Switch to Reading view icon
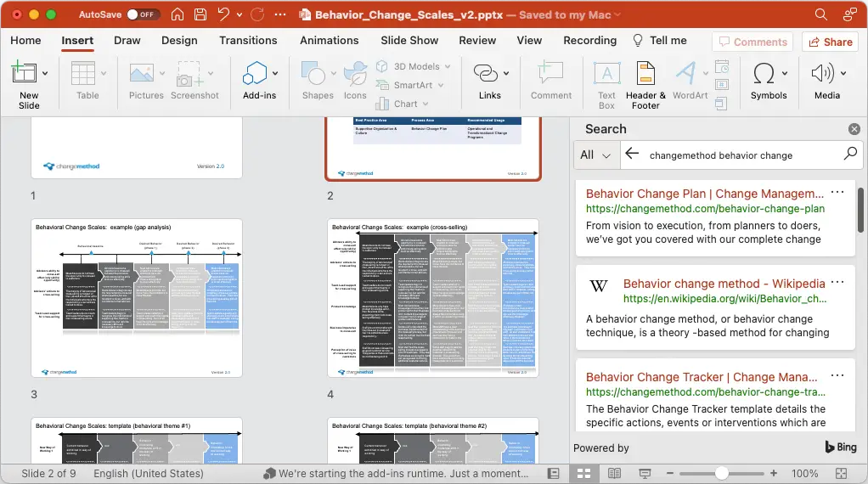 614,474
